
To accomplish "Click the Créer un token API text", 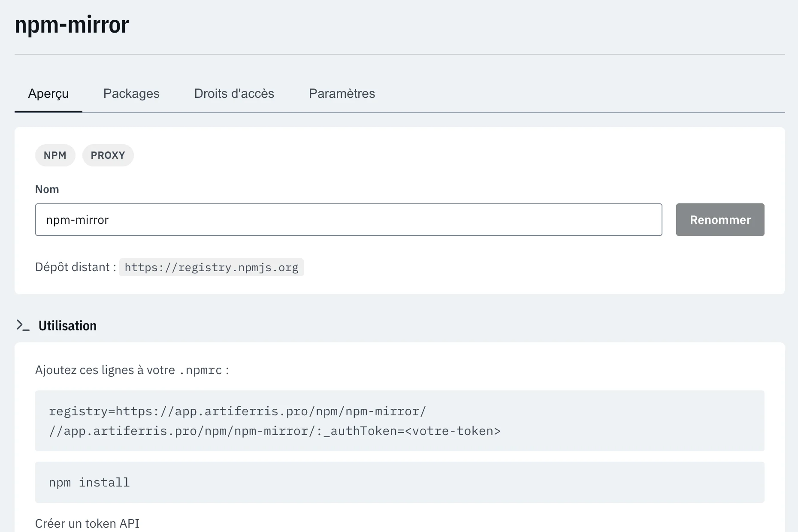I will coord(87,523).
